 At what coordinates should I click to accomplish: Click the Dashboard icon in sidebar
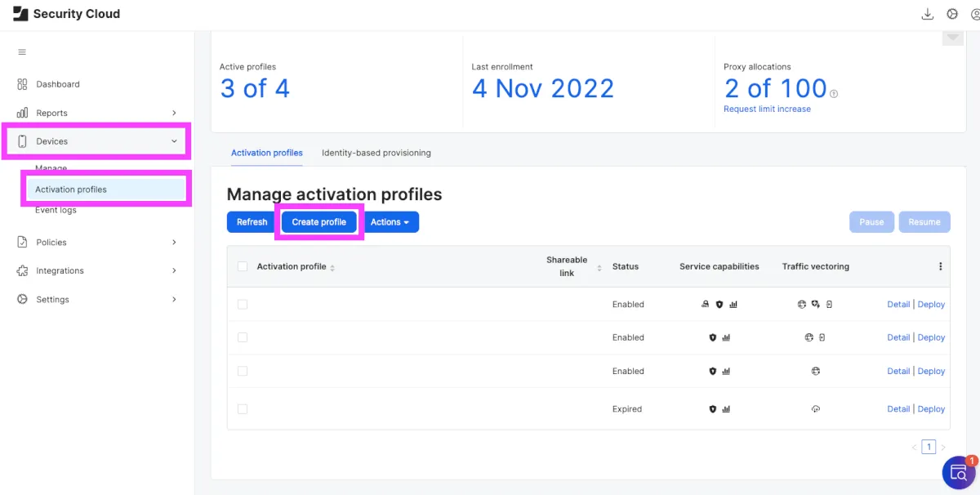click(22, 84)
